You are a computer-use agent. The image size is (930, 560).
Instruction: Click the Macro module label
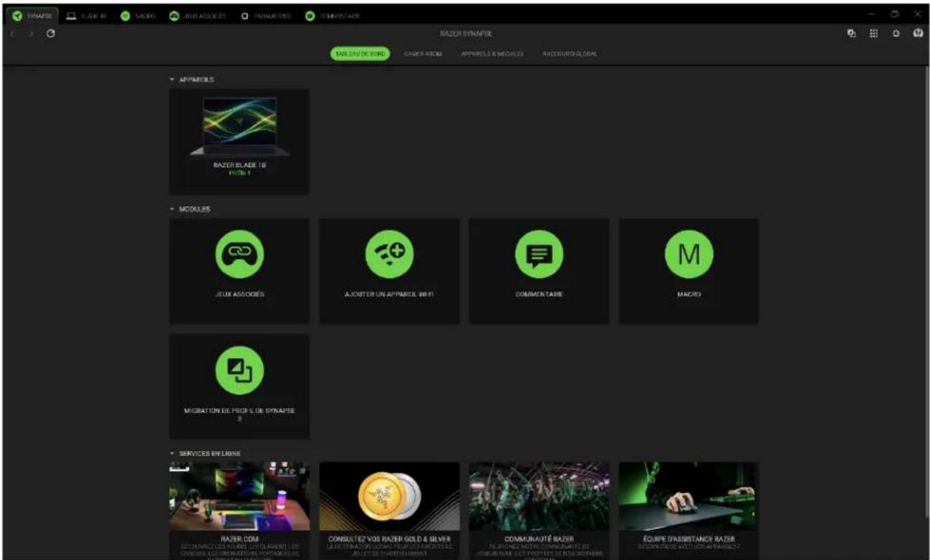(x=689, y=294)
